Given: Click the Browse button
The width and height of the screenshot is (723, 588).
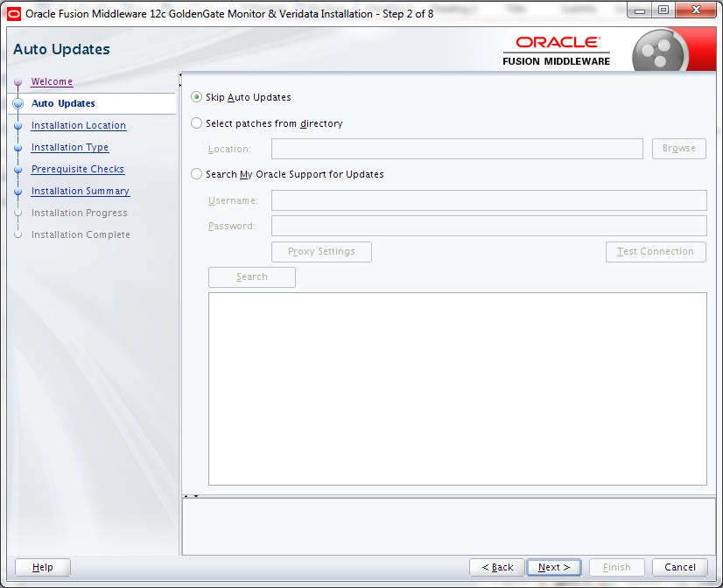Looking at the screenshot, I should (x=678, y=149).
